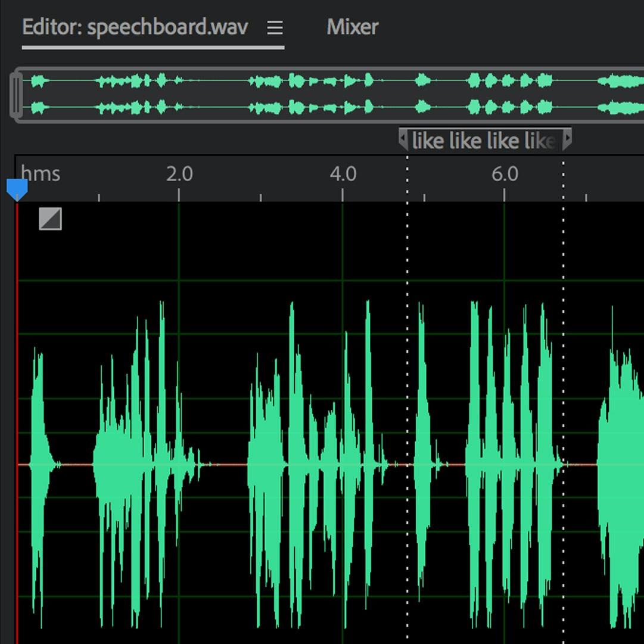Click the hms time format label

click(x=41, y=174)
